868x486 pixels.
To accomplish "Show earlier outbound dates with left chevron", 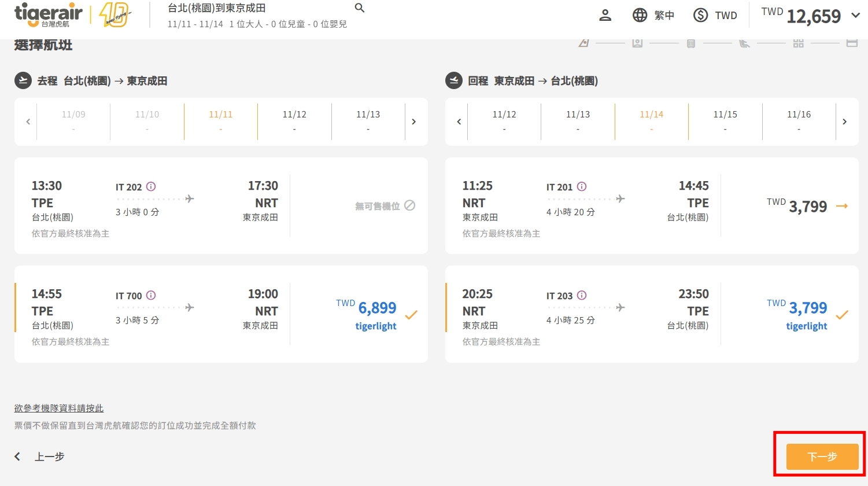I will click(28, 122).
